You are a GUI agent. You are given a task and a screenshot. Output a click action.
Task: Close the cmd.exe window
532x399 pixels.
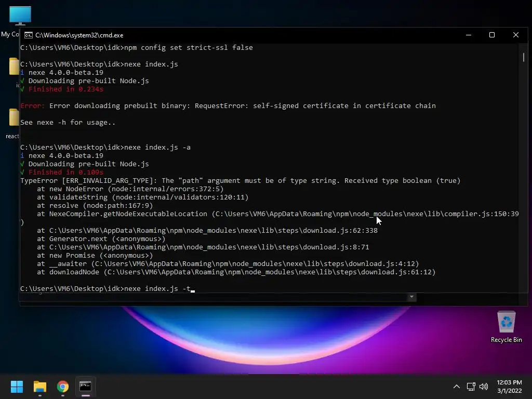click(516, 35)
